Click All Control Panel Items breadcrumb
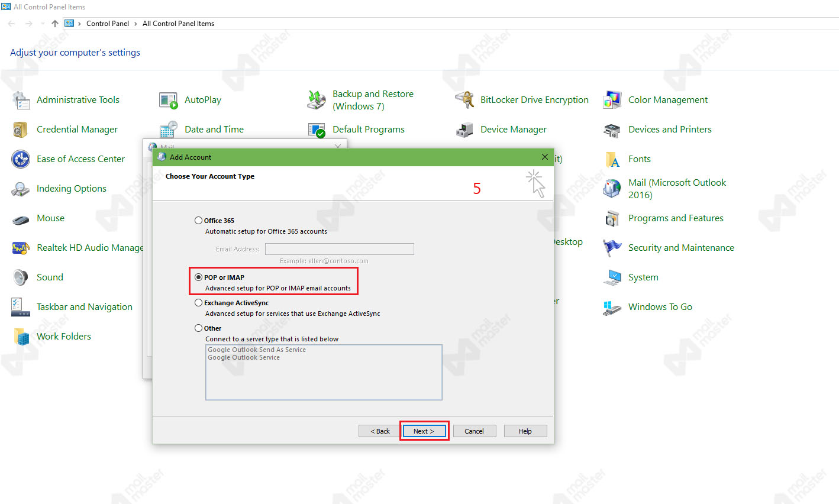 tap(178, 24)
